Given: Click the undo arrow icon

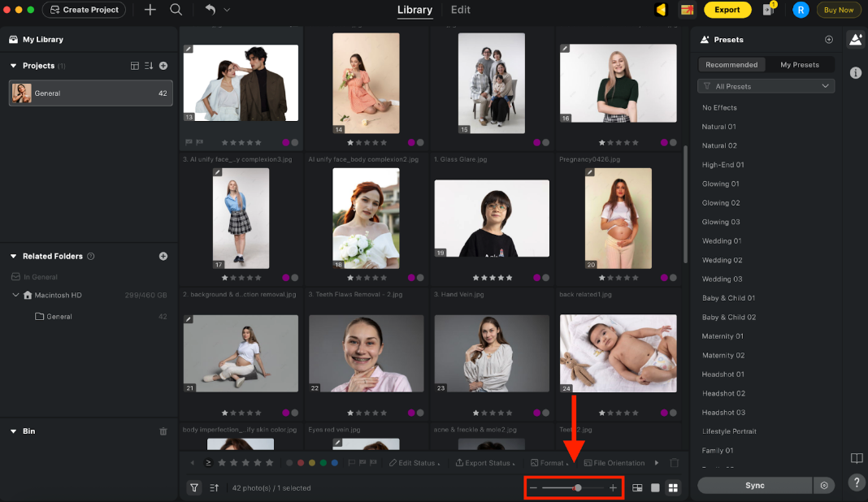Looking at the screenshot, I should pyautogui.click(x=210, y=10).
